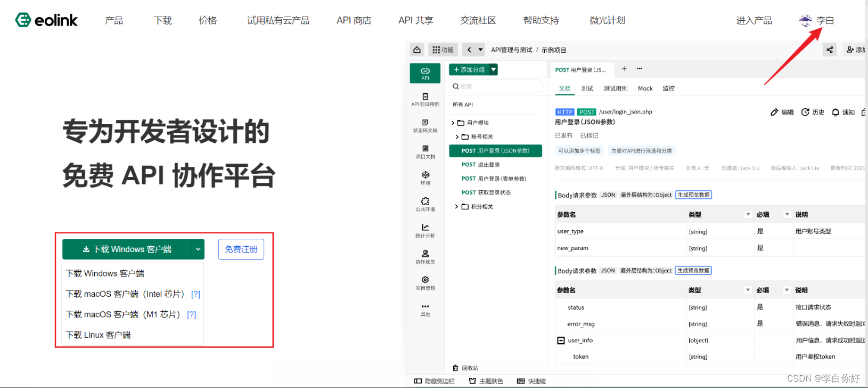Click the 免费注册 button
This screenshot has width=868, height=388.
[241, 249]
